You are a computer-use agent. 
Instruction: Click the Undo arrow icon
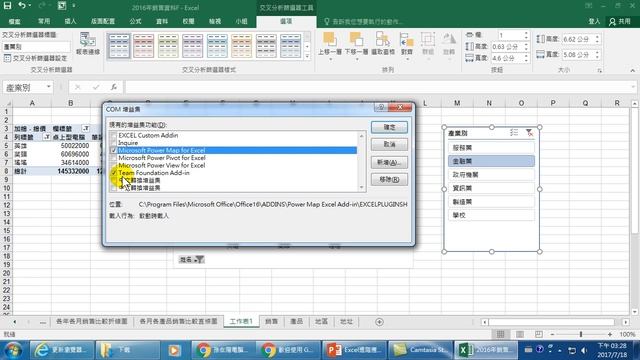22,6
